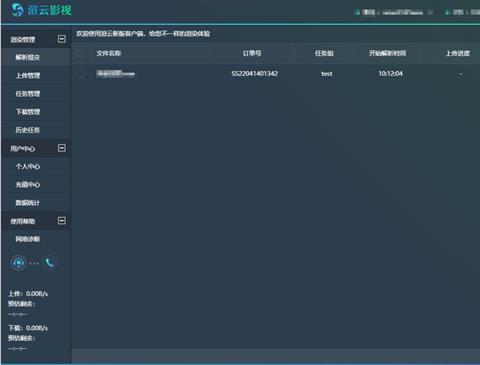Click the 渲云影视 logo icon

coord(17,10)
